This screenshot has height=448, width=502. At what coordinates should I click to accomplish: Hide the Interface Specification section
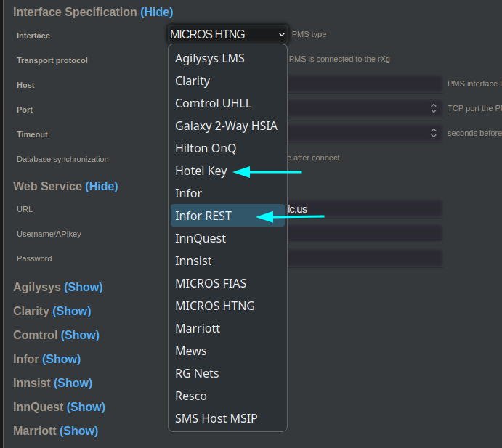(x=157, y=12)
